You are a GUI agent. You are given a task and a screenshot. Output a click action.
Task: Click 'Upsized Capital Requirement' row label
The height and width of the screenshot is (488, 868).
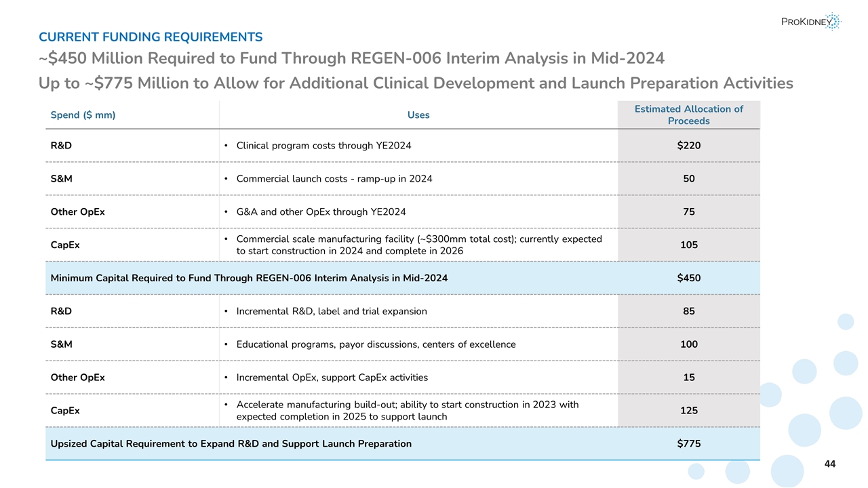[x=231, y=444]
